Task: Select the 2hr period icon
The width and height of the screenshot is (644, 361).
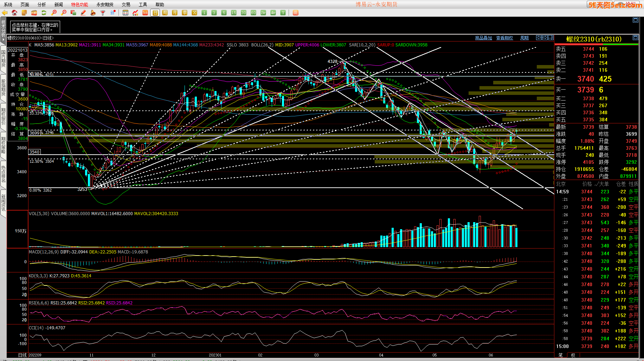Action: [x=263, y=13]
